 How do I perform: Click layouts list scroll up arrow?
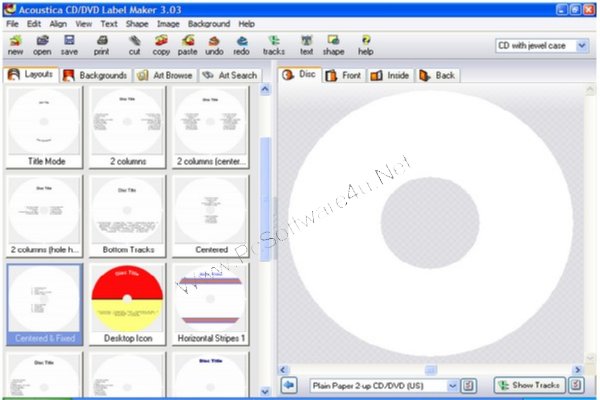(265, 90)
